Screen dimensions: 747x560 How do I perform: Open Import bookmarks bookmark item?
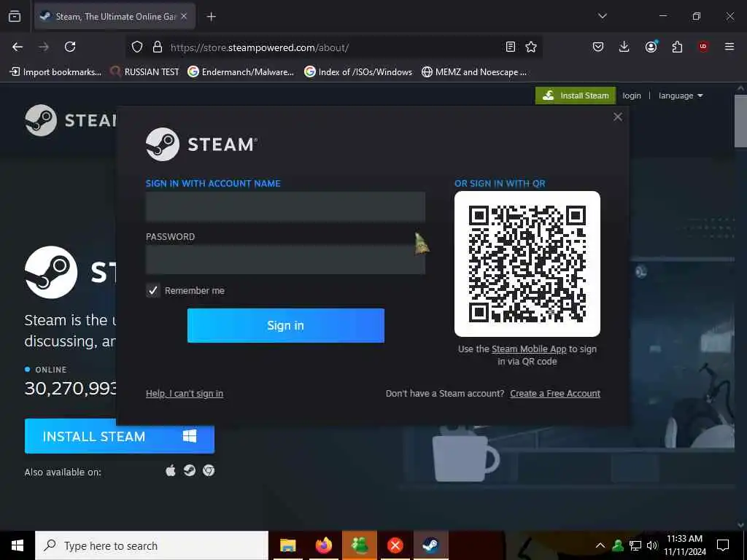(x=55, y=72)
